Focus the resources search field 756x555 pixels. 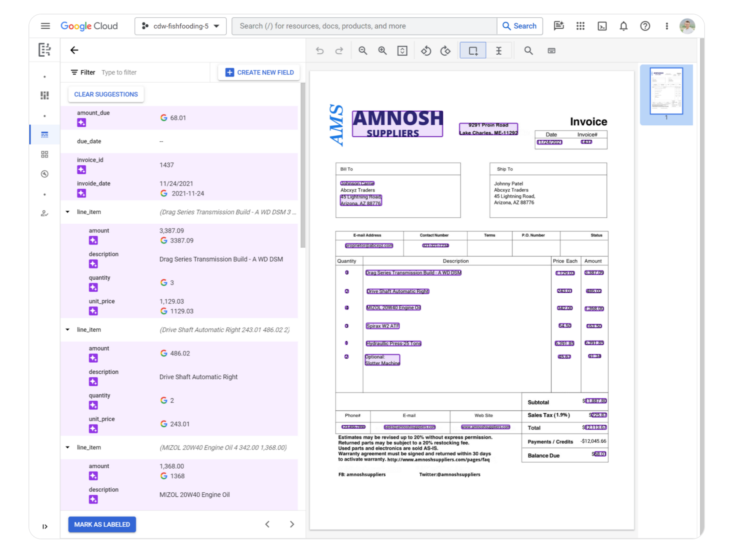pyautogui.click(x=364, y=26)
